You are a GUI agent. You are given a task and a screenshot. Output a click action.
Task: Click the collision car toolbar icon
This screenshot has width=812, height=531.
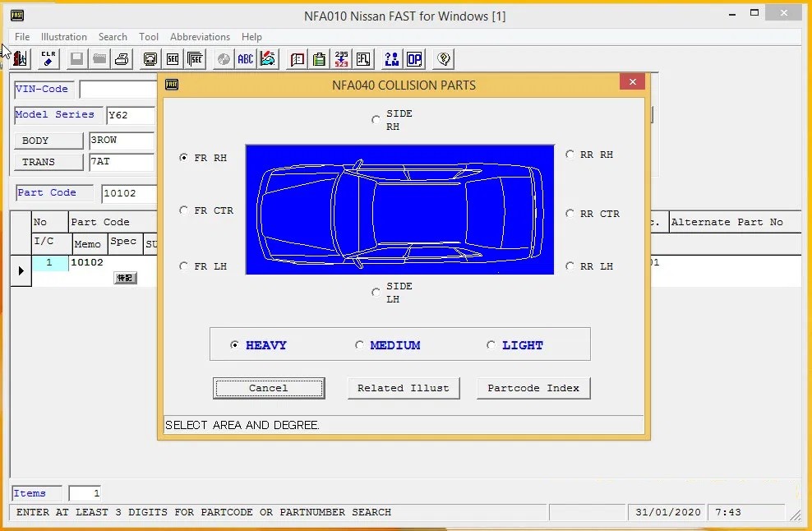[267, 58]
